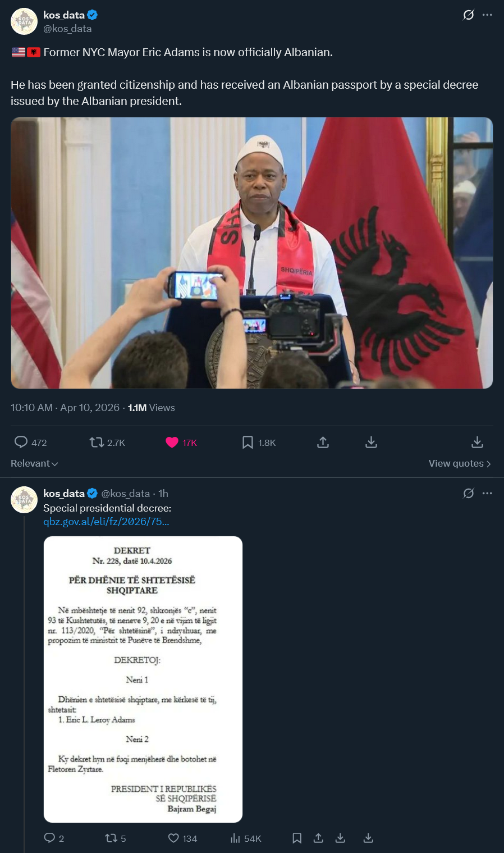Screen dimensions: 504x853
Task: Toggle the bookmark showing 1.8K
Action: (x=259, y=443)
